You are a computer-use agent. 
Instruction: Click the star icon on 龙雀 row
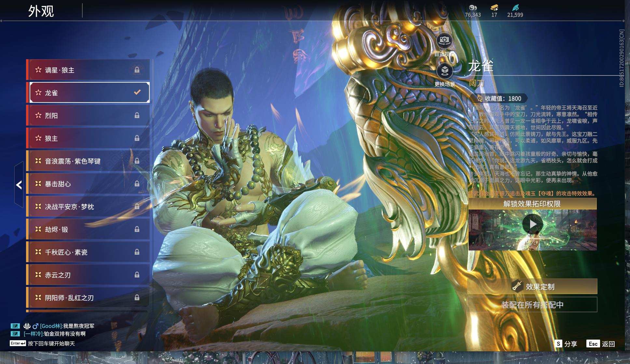click(38, 92)
